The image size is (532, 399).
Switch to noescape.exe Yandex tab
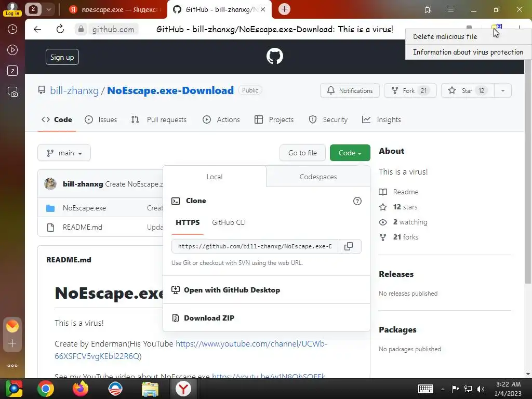click(115, 9)
